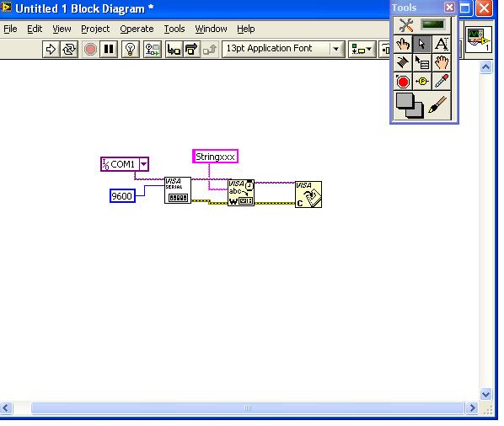Click the background color swatch
The width and height of the screenshot is (504, 426).
[417, 112]
